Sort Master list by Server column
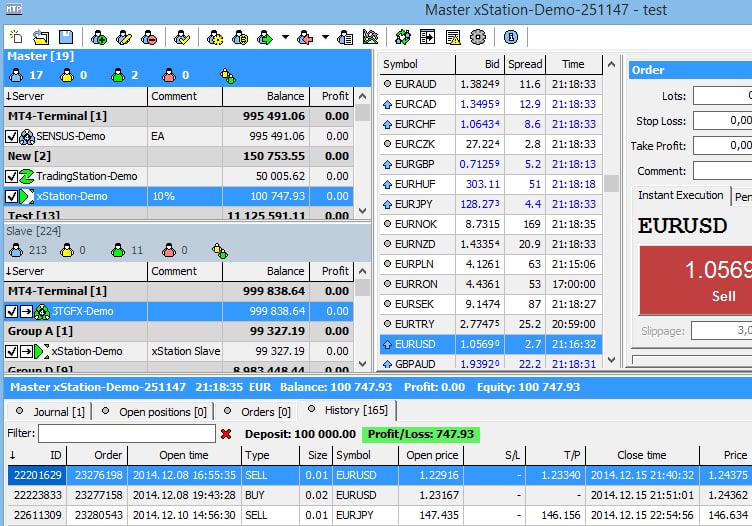This screenshot has height=526, width=752. pos(75,96)
